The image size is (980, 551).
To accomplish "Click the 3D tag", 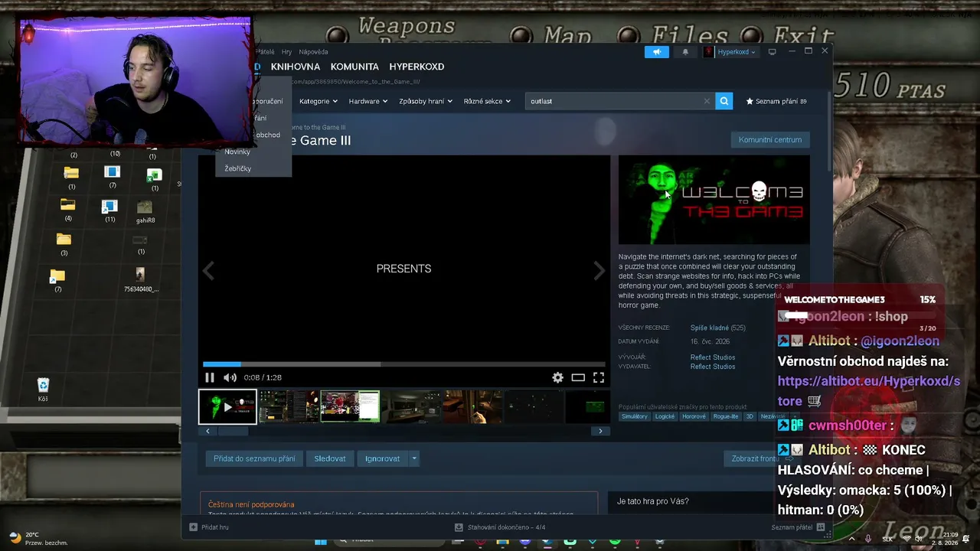I will point(750,416).
